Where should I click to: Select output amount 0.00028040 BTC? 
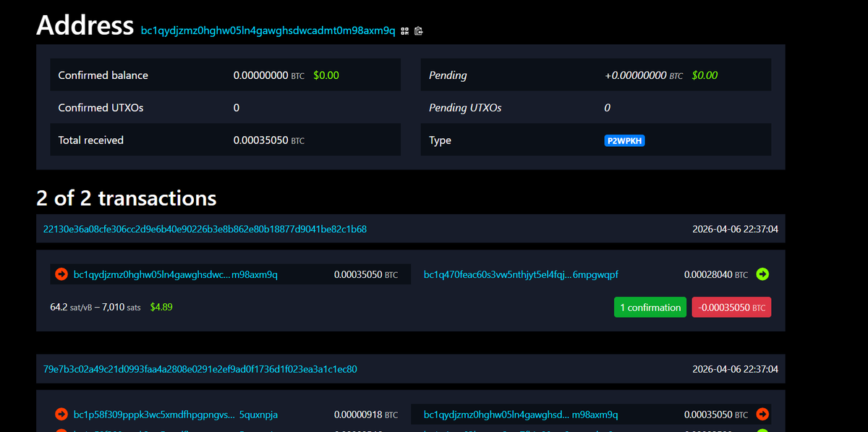(716, 275)
